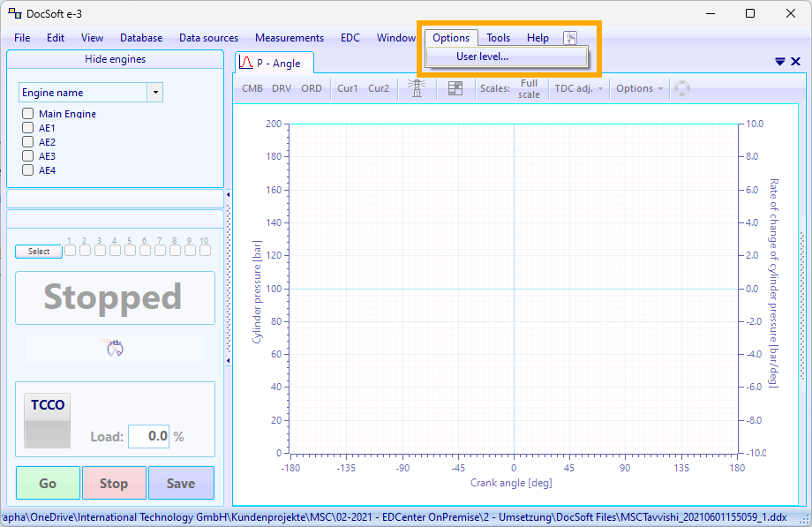Image resolution: width=812 pixels, height=527 pixels.
Task: Activate the DRV mode icon
Action: click(x=282, y=88)
